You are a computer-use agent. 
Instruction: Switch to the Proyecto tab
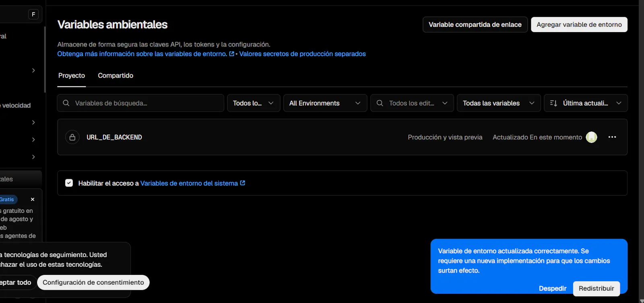pos(72,76)
